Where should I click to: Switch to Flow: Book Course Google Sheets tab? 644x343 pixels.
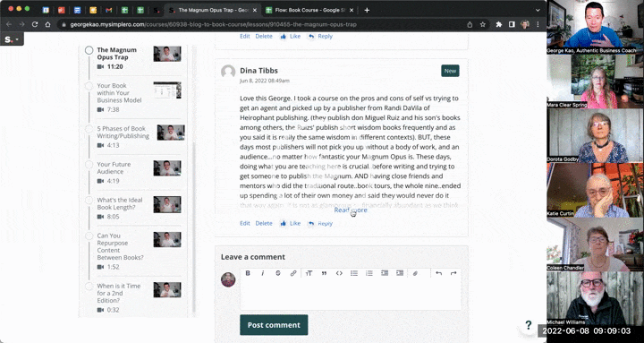tap(310, 10)
